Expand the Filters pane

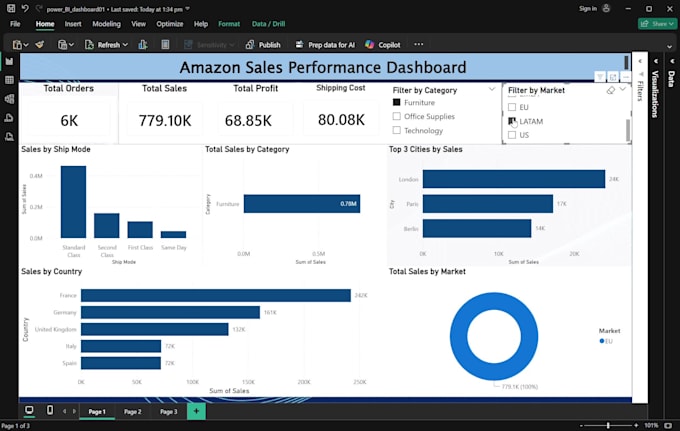640,61
